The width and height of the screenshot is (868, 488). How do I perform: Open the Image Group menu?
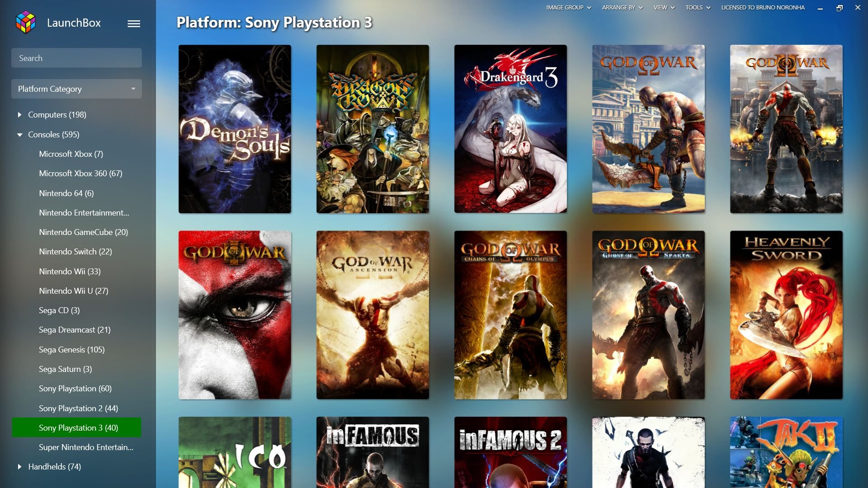(x=569, y=8)
